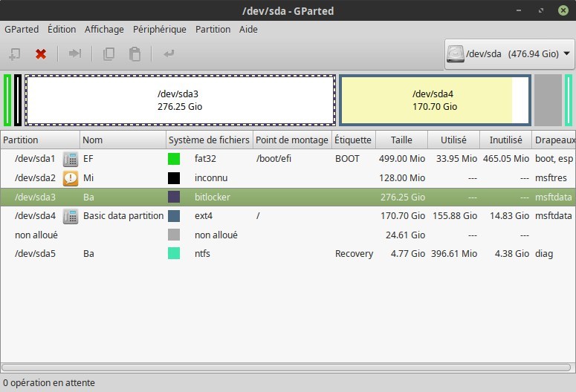Click the hard disk icon in device selector
The width and height of the screenshot is (576, 392).
(x=456, y=54)
